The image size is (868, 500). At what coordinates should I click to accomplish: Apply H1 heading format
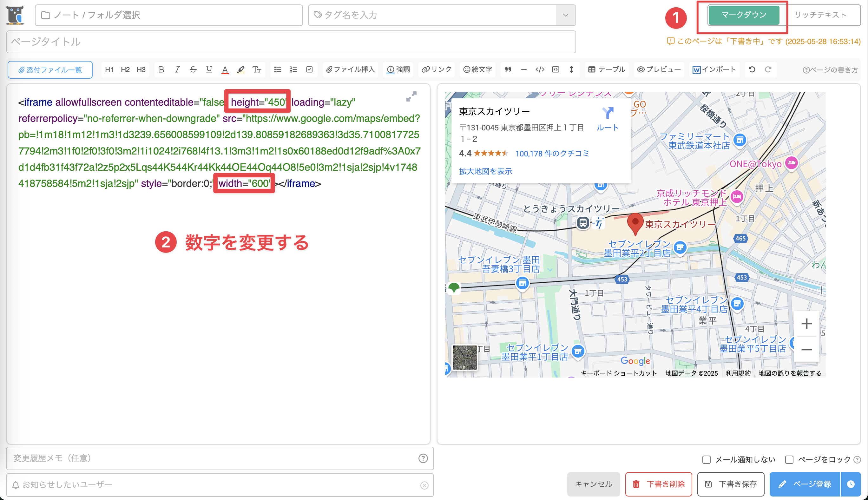109,70
